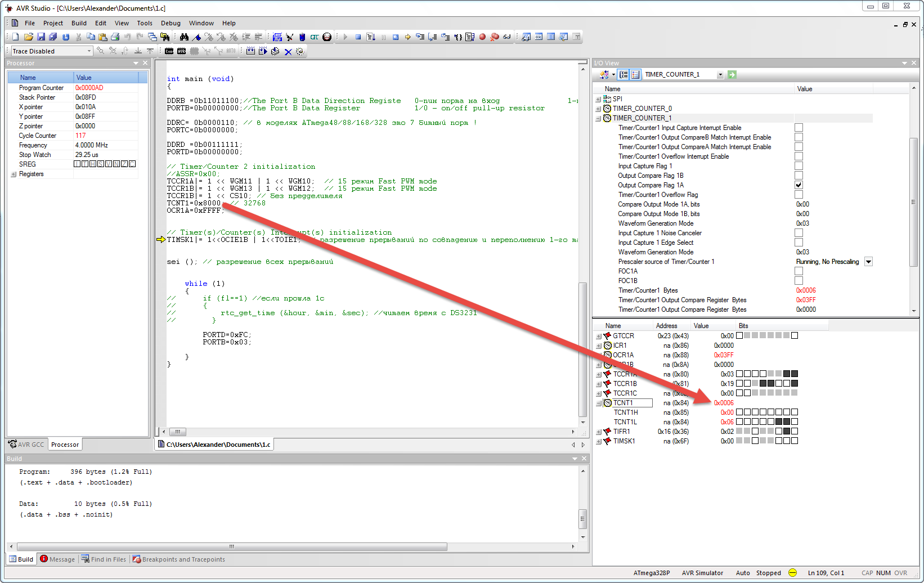Viewport: 924px width, 583px height.
Task: Open the Breakpoints and Tracepoints tab
Action: click(x=178, y=559)
